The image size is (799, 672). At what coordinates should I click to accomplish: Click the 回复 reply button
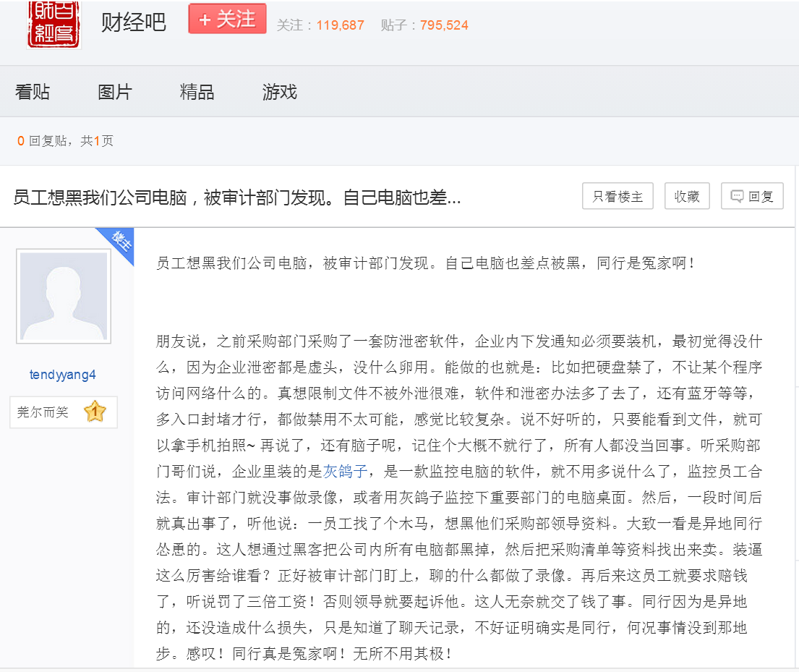coord(752,196)
